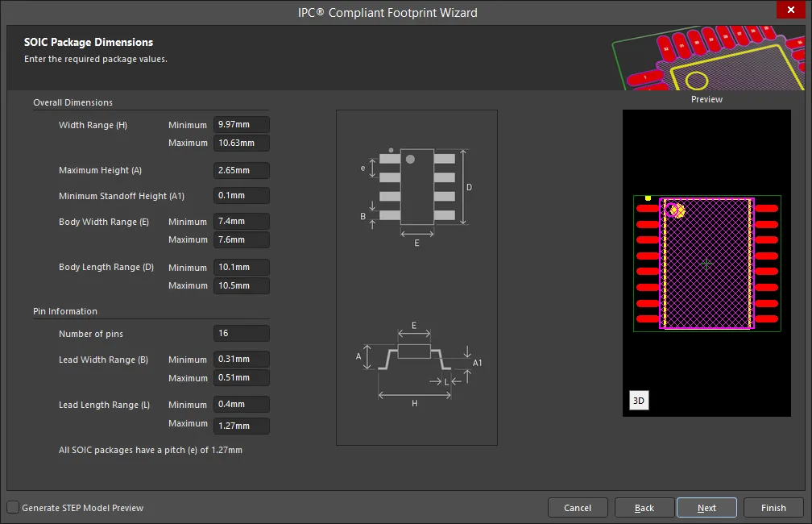Edit Body Width Range (E) maximum 7.6mm
Viewport: 812px width, 524px height.
point(242,239)
